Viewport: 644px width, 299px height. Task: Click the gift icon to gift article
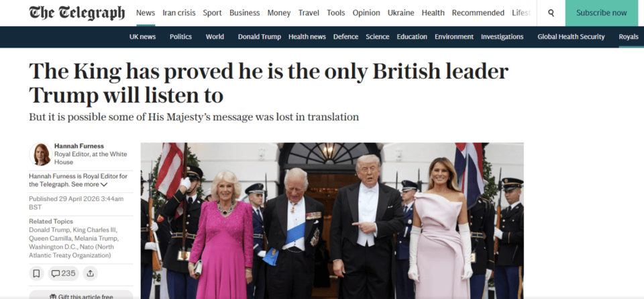[x=52, y=296]
